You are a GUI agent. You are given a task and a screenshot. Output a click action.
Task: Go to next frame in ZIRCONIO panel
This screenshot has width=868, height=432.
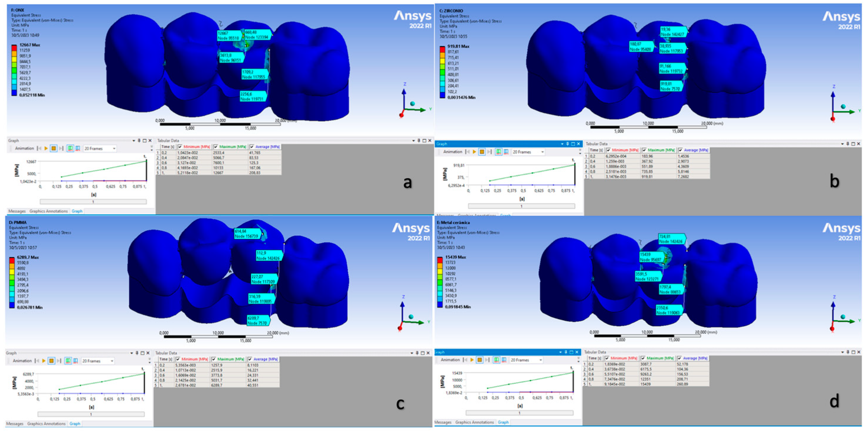click(489, 152)
